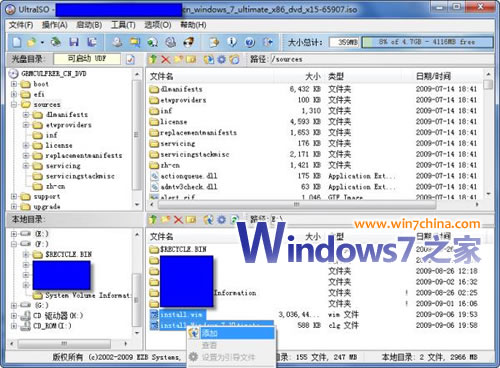500x368 pixels.
Task: Click the Burn CD image toolbar icon
Action: tap(189, 42)
